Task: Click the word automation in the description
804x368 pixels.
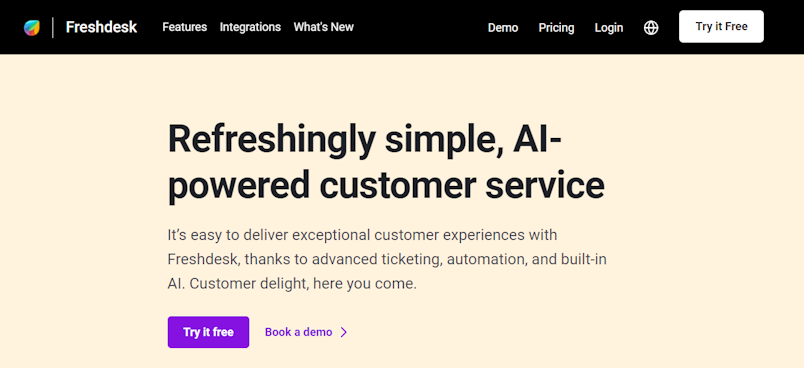Action: [487, 259]
